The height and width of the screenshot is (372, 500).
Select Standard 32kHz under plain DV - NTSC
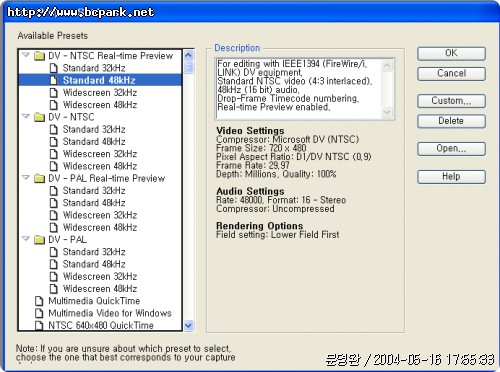click(x=94, y=129)
